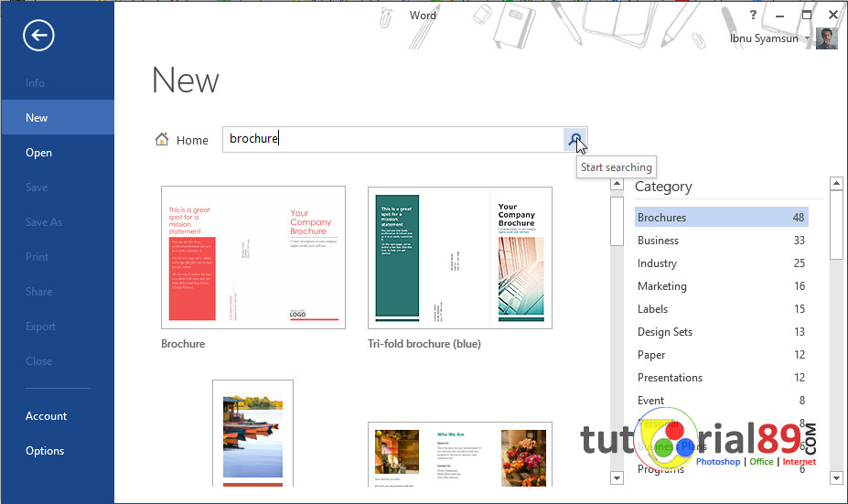Filter by Design Sets category

[x=722, y=332]
